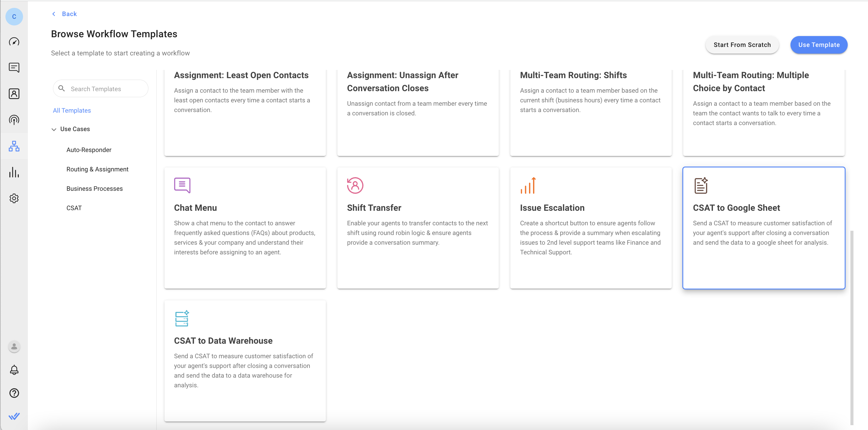Open the dashboard speedometer icon
Image resolution: width=868 pixels, height=430 pixels.
coord(14,42)
